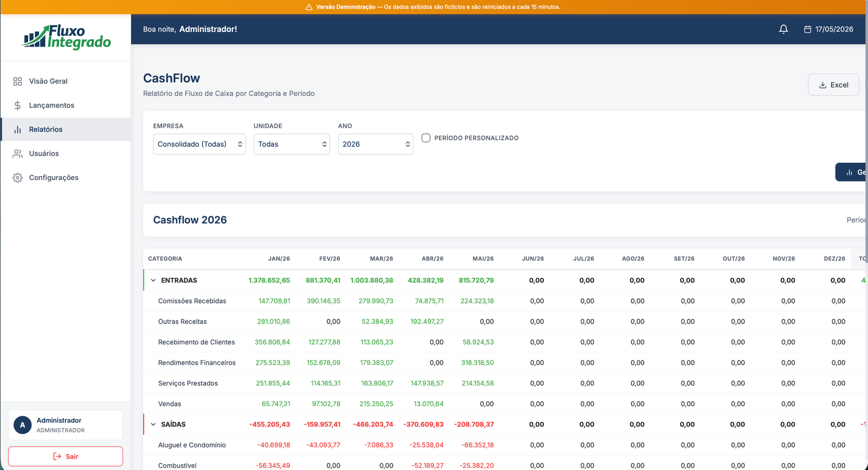Viewport: 868px width, 470px height.
Task: Open Lançamentos in the sidebar
Action: (66, 105)
